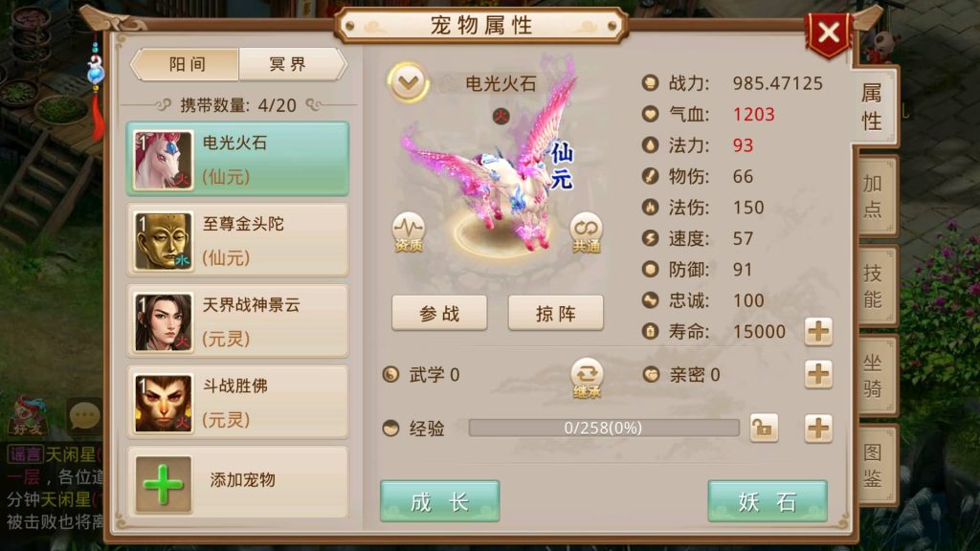Tap the experience lock icon
The width and height of the screenshot is (980, 551).
(x=764, y=428)
